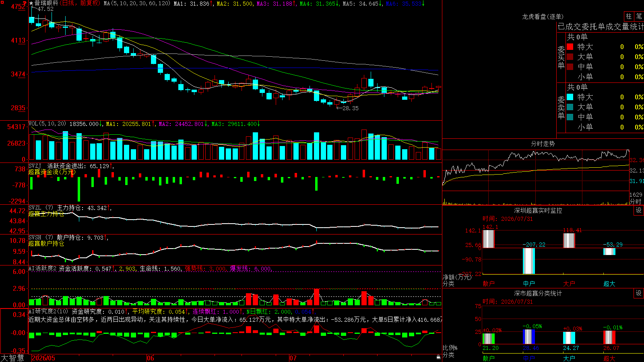This screenshot has width=644, height=362.
Task: Open 设 settings for 深圳超赢实时监控
Action: point(639,210)
